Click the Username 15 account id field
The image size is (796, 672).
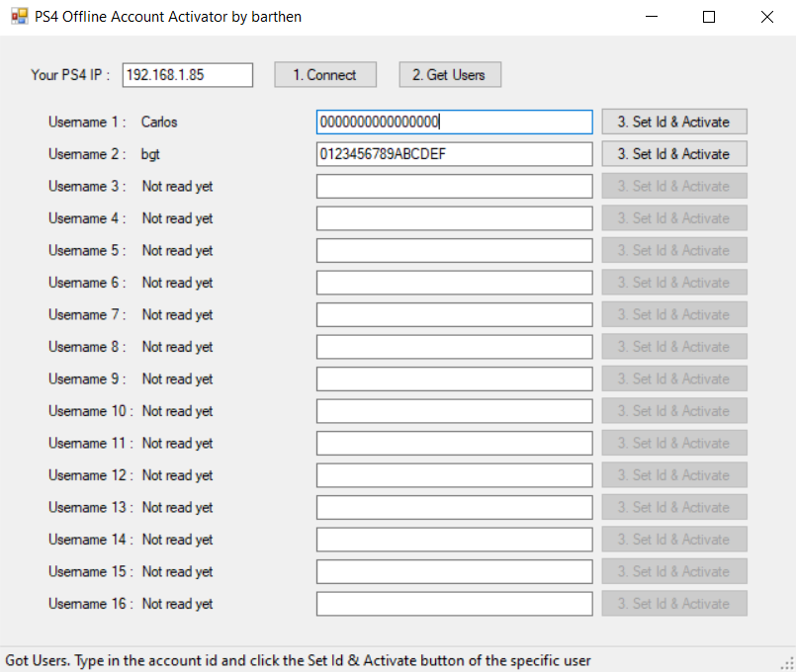[x=454, y=571]
